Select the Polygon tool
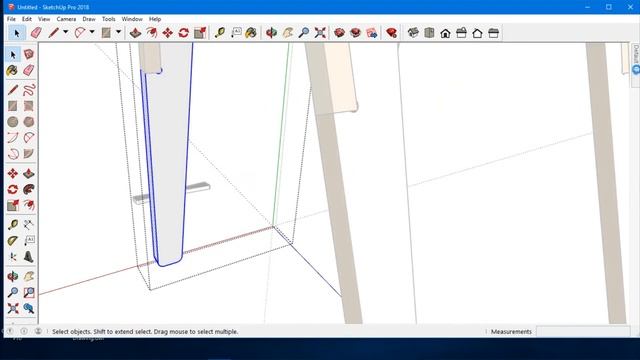This screenshot has width=640, height=360. coord(29,122)
